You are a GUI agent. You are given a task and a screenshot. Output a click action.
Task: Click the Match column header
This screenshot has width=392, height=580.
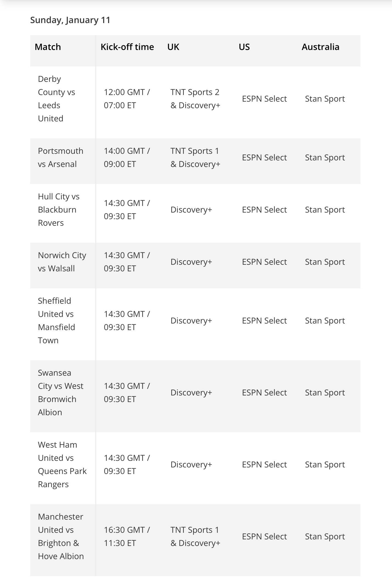[48, 47]
